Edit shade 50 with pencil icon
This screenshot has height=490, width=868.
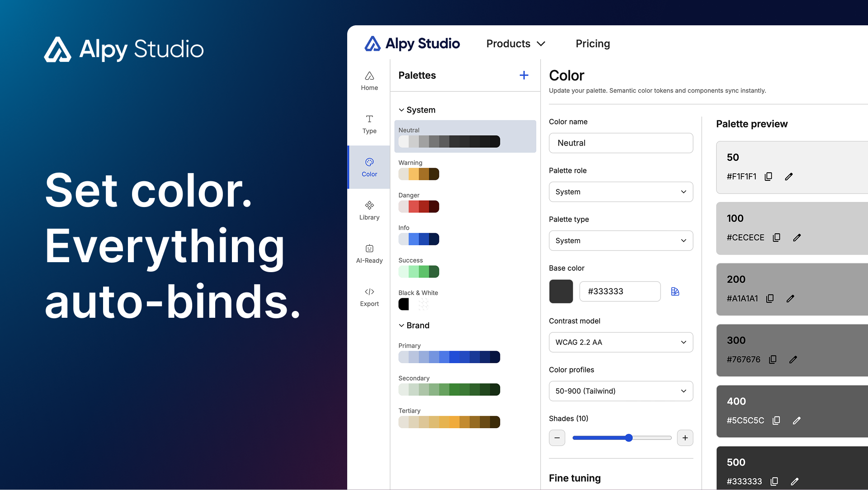tap(789, 176)
